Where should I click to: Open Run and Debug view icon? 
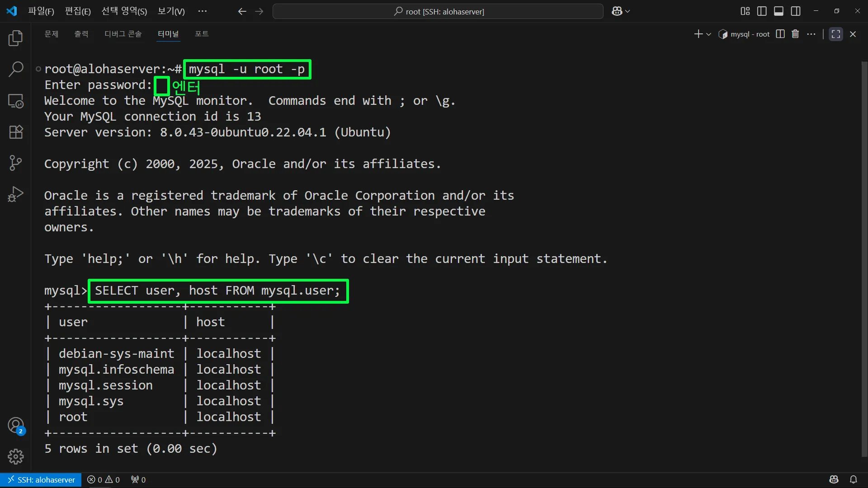16,194
